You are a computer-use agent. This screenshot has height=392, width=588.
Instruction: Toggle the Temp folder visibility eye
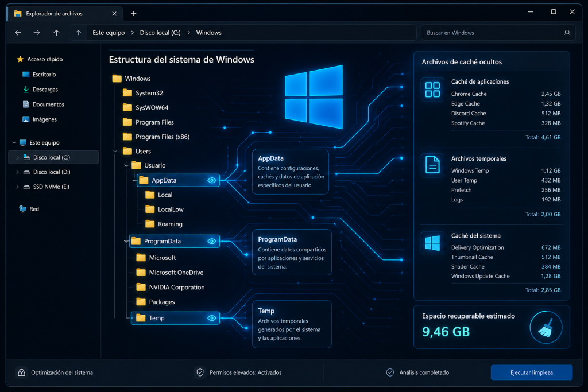pyautogui.click(x=212, y=318)
